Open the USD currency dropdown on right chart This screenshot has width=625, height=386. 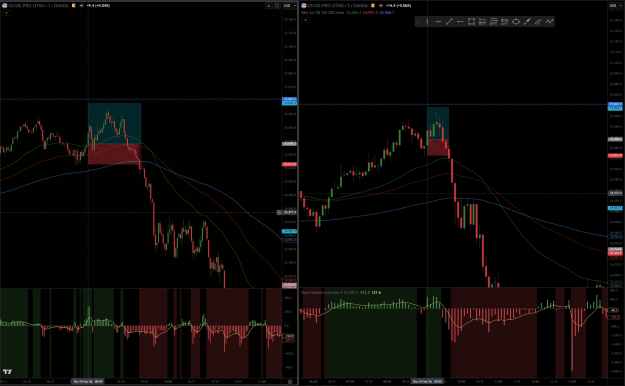click(x=615, y=6)
